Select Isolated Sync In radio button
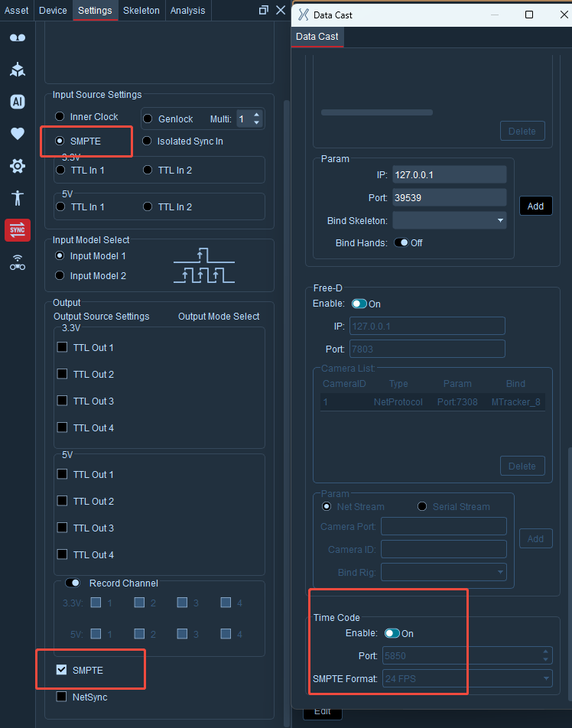572x728 pixels. (x=147, y=141)
